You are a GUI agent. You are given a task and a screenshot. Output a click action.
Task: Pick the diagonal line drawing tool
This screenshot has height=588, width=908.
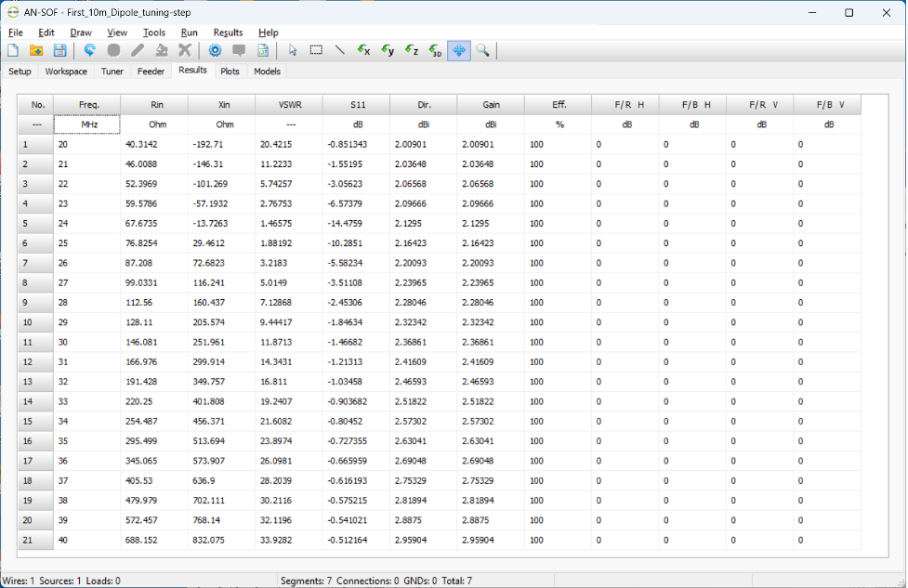pyautogui.click(x=340, y=50)
